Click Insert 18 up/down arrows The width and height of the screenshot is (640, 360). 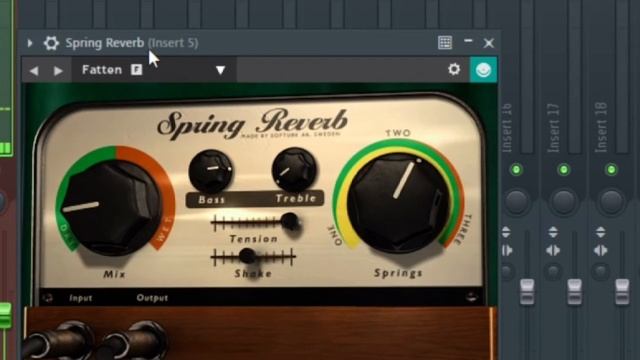point(600,232)
